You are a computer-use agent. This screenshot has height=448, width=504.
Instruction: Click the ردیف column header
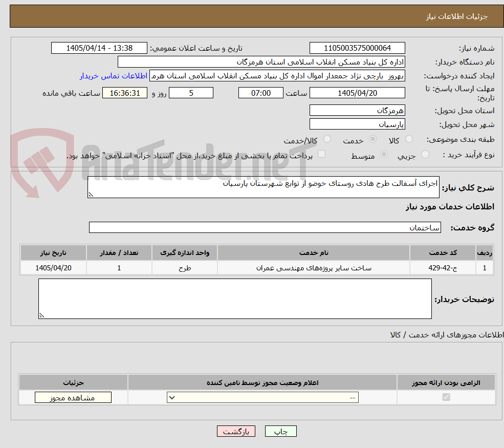click(485, 253)
